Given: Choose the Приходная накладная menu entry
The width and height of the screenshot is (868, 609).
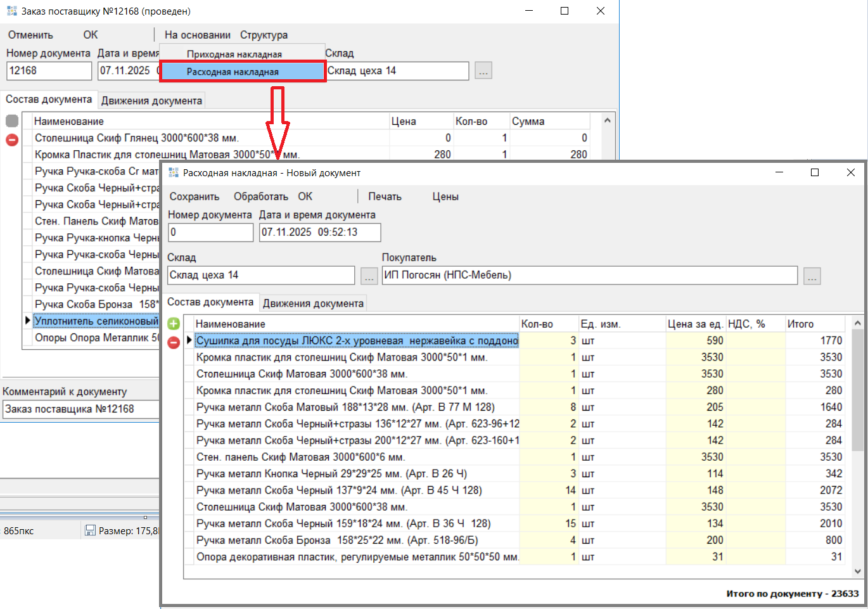Looking at the screenshot, I should tap(234, 54).
